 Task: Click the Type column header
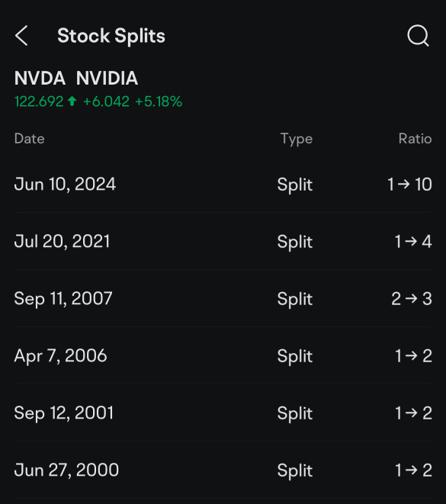[x=297, y=140]
